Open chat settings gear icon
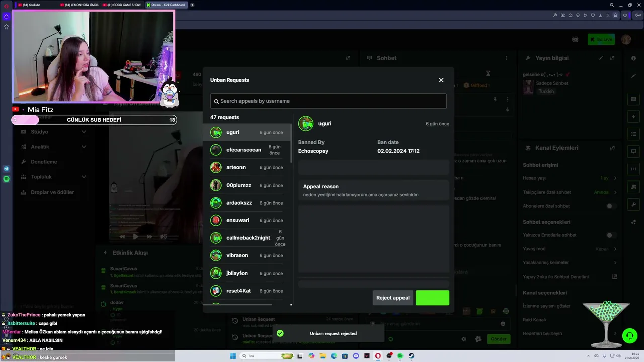 [x=464, y=339]
